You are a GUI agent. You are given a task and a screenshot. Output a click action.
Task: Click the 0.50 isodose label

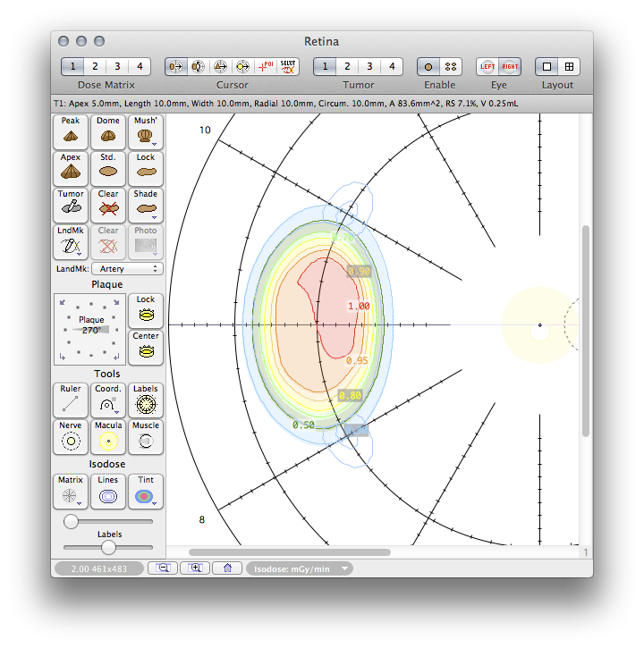coord(303,425)
